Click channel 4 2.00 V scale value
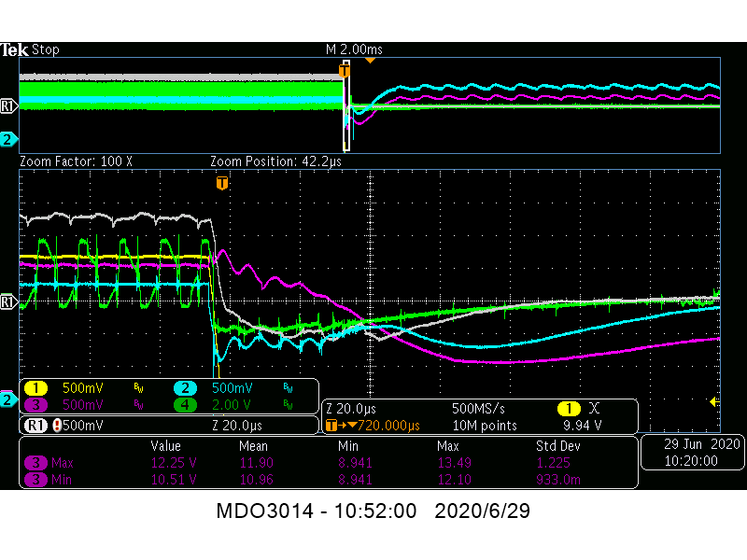Image resolution: width=747 pixels, height=560 pixels. point(231,405)
